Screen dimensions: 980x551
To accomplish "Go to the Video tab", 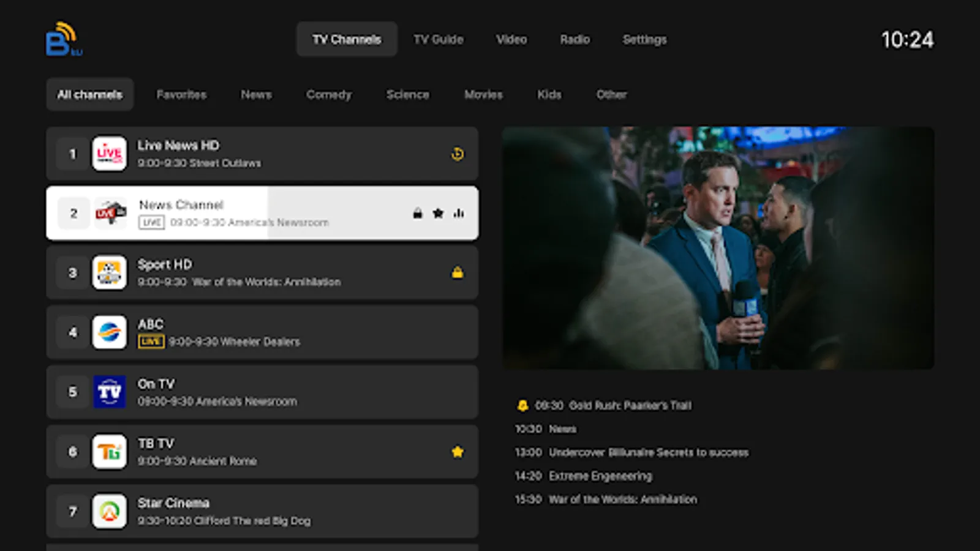I will click(511, 39).
